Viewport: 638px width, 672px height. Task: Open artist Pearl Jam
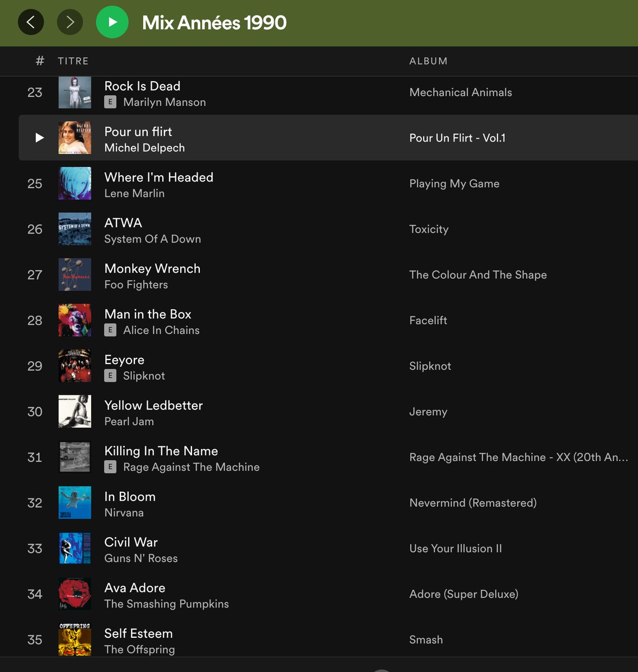[x=129, y=422]
